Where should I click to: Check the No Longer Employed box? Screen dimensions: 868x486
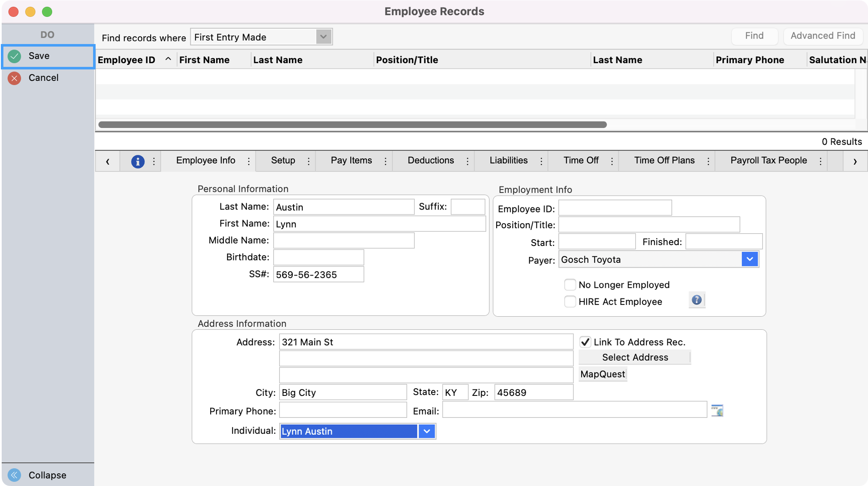[x=570, y=285]
